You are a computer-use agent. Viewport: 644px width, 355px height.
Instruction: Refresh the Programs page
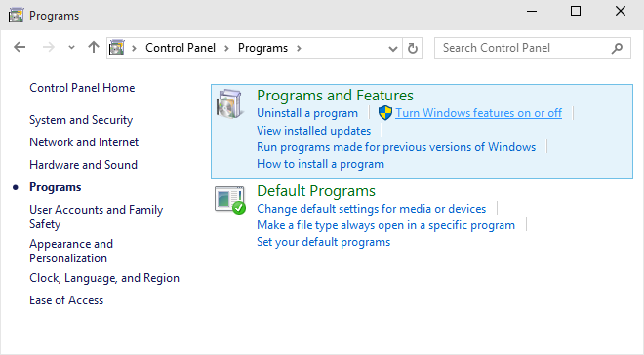coord(413,48)
